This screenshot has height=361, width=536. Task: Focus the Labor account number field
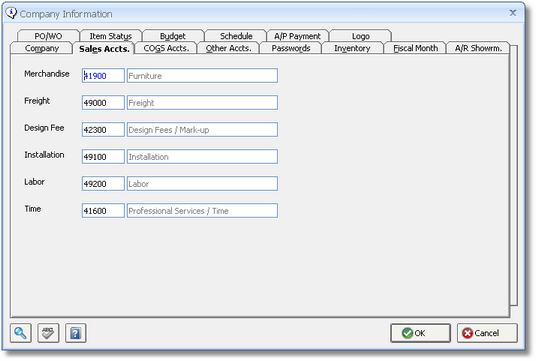103,184
